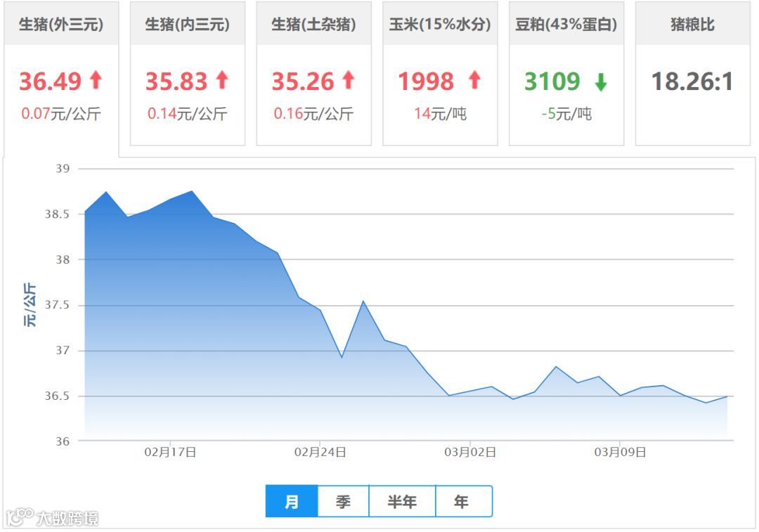This screenshot has width=759, height=532.
Task: Click the green down arrow beside 3109
Action: tap(601, 82)
